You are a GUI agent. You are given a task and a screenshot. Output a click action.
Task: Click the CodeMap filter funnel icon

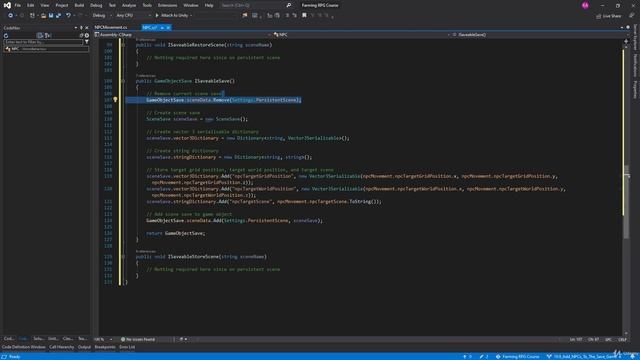pyautogui.click(x=87, y=42)
